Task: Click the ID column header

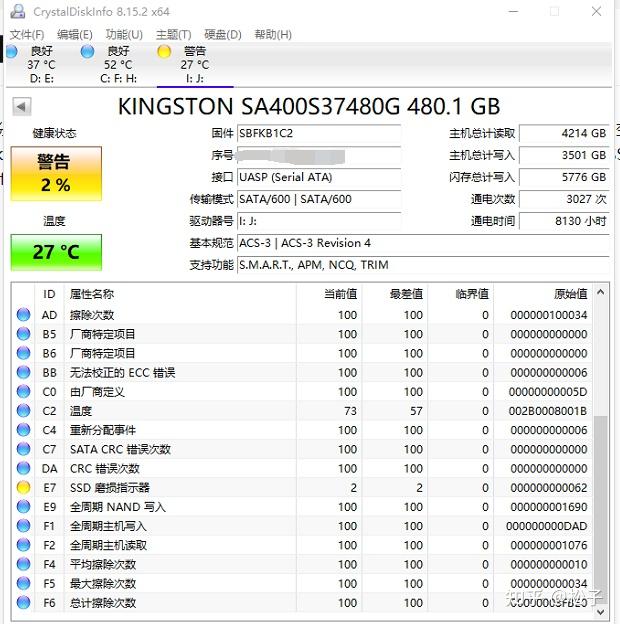Action: click(49, 294)
